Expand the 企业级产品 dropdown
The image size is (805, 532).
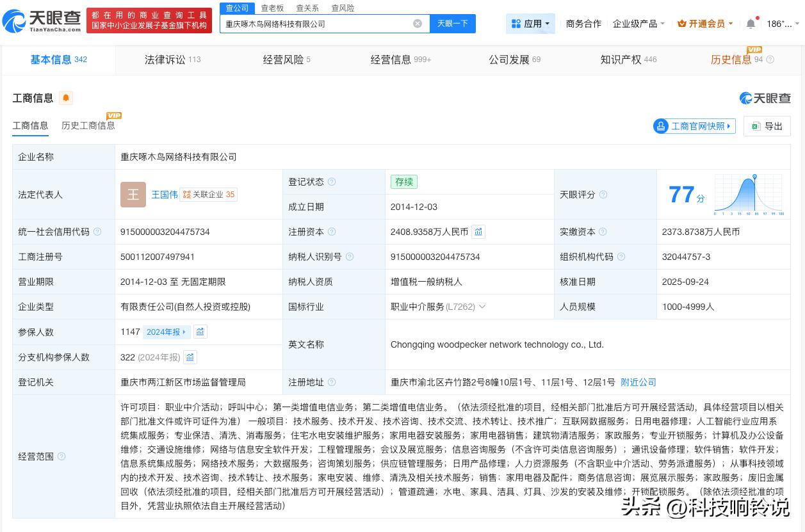tap(638, 23)
